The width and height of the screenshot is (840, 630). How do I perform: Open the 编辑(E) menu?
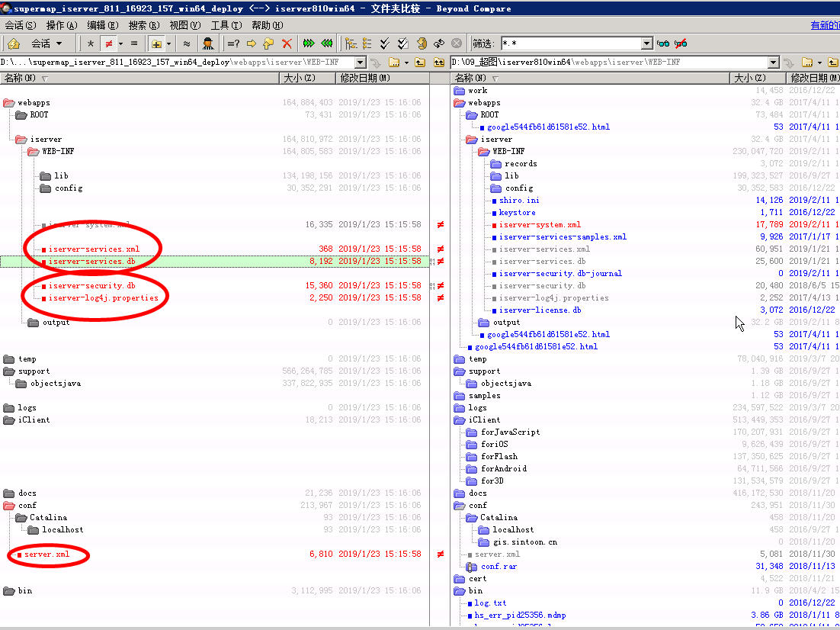[x=103, y=25]
